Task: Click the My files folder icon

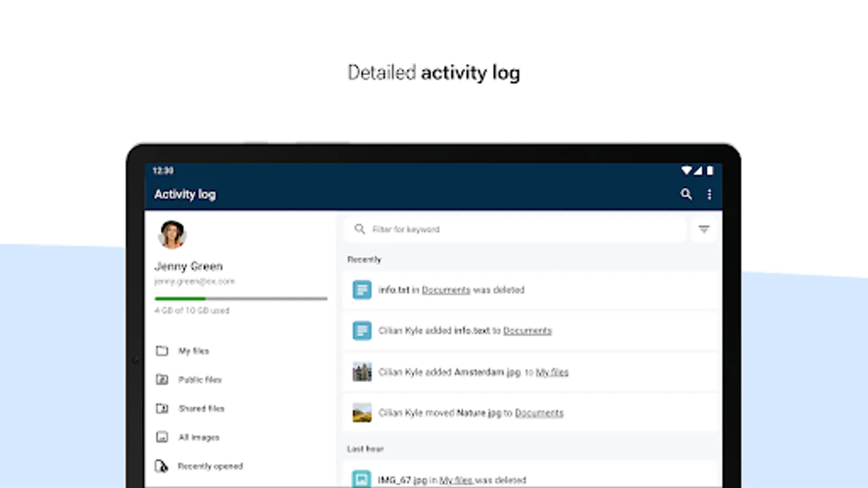Action: 162,351
